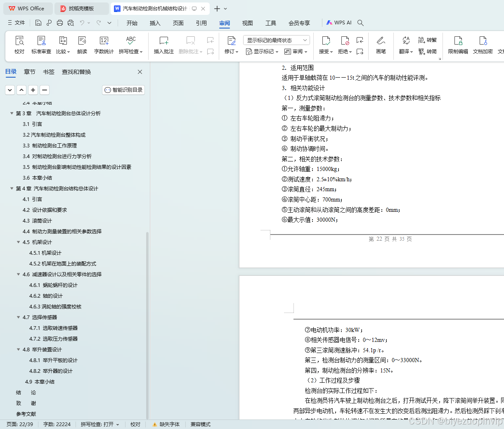Go to 4.3 滚筒设计 heading

pyautogui.click(x=38, y=220)
